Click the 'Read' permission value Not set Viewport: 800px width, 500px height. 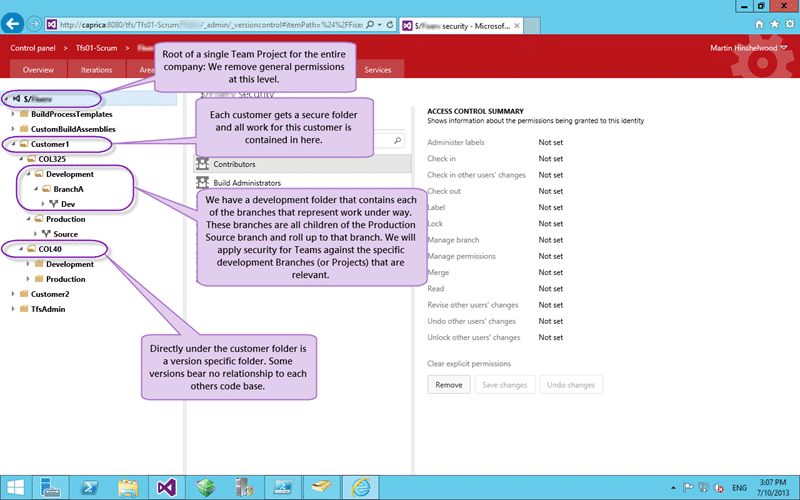point(551,288)
